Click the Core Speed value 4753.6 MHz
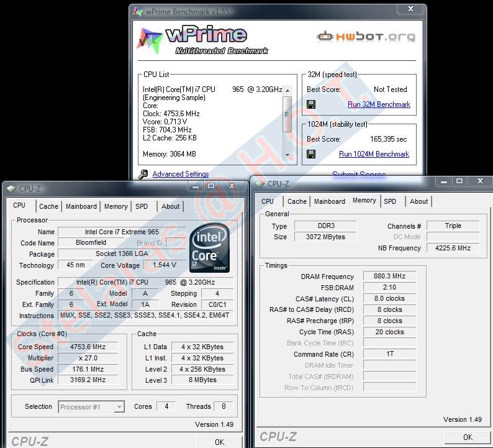Image resolution: width=493 pixels, height=448 pixels. [88, 347]
